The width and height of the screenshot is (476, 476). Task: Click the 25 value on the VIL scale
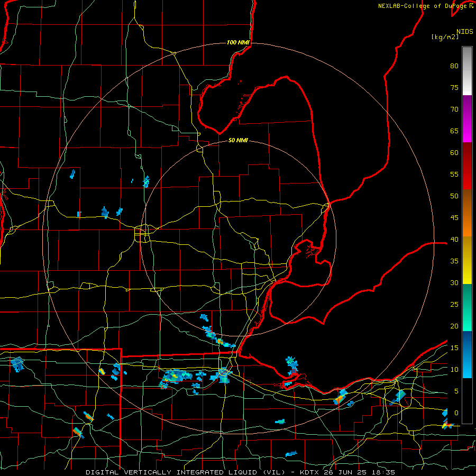454,305
